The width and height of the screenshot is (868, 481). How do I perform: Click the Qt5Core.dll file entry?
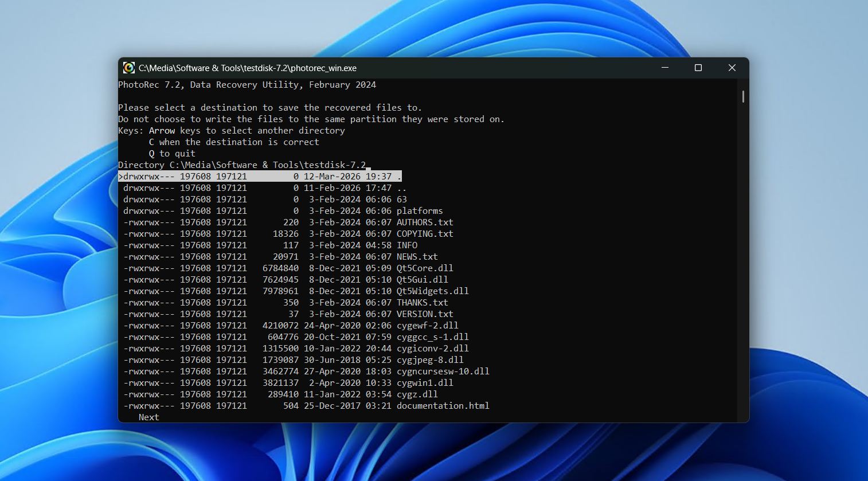pyautogui.click(x=424, y=268)
